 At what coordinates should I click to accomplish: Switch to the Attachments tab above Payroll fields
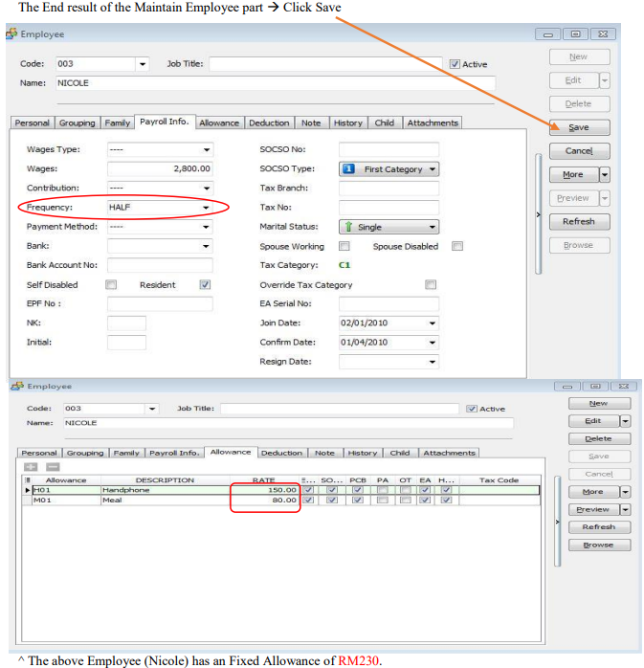point(433,122)
